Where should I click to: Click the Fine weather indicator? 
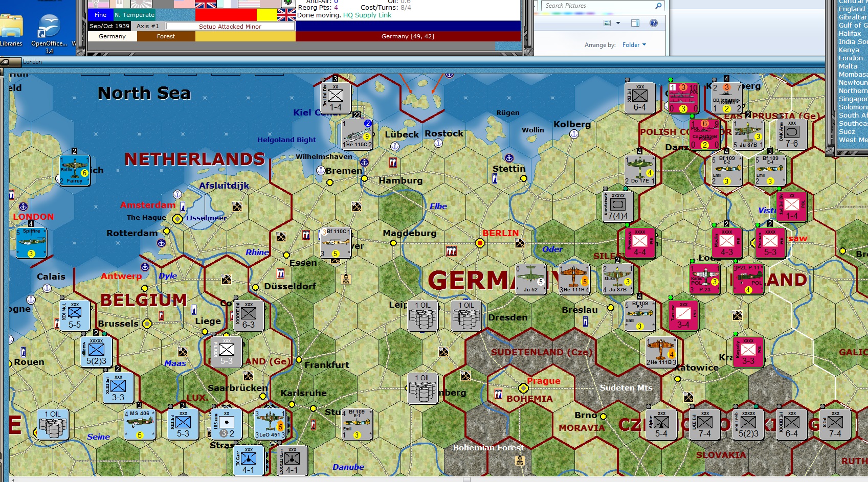[100, 15]
